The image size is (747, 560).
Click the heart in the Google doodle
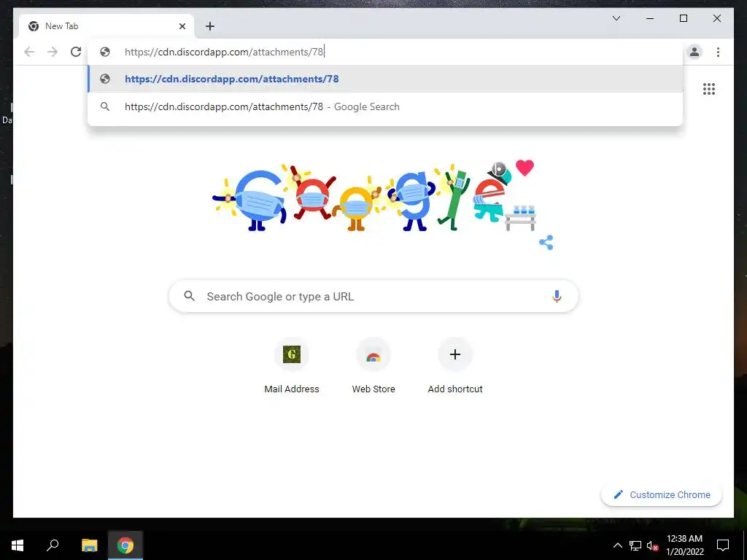(525, 167)
